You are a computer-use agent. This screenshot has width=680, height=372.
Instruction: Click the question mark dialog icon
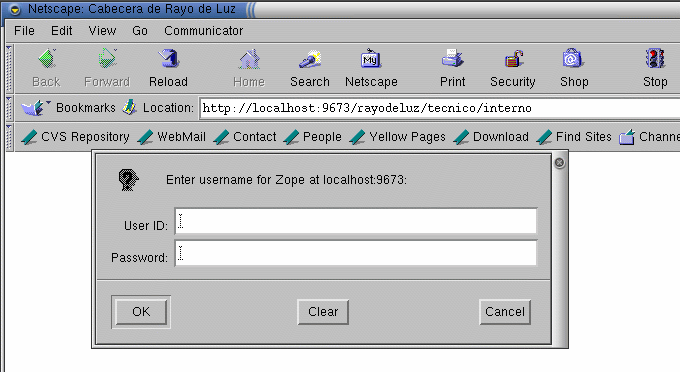pyautogui.click(x=128, y=180)
